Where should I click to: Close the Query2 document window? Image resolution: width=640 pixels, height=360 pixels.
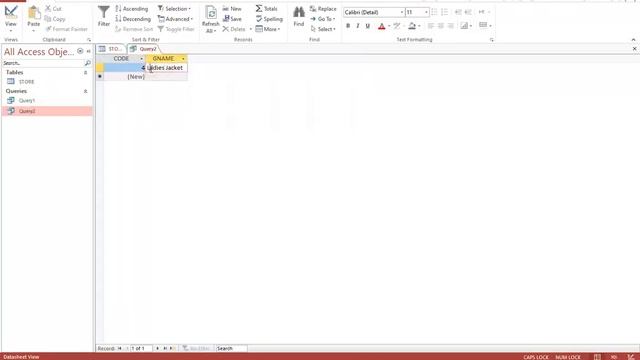(635, 49)
